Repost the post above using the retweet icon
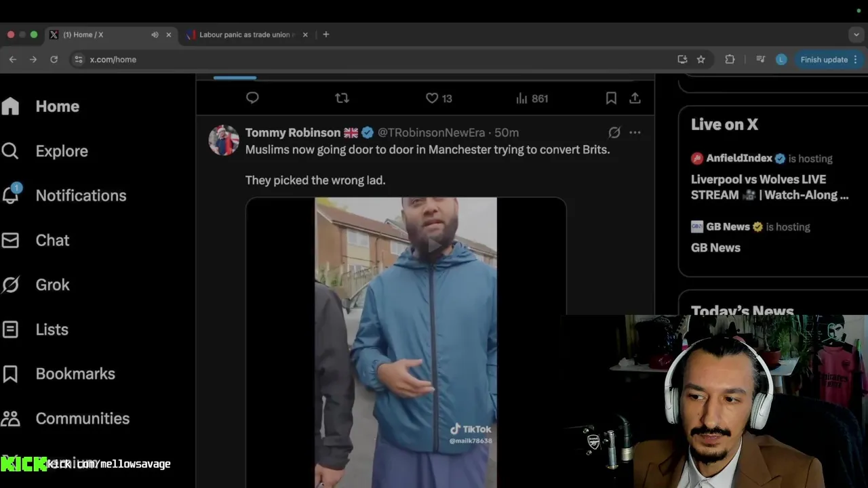The width and height of the screenshot is (868, 488). (x=342, y=98)
